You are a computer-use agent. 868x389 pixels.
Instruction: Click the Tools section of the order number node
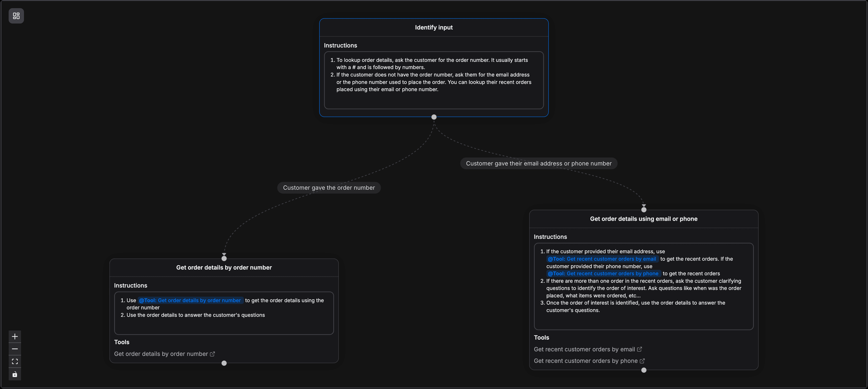point(122,342)
